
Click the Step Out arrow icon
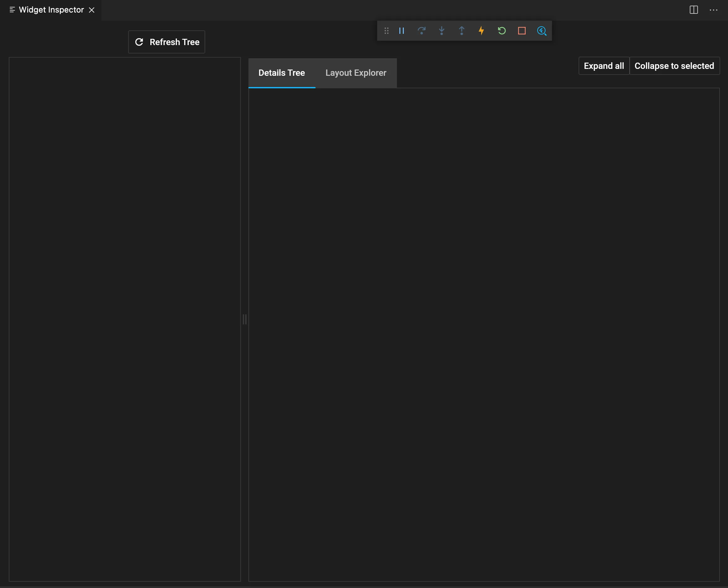[x=462, y=31]
